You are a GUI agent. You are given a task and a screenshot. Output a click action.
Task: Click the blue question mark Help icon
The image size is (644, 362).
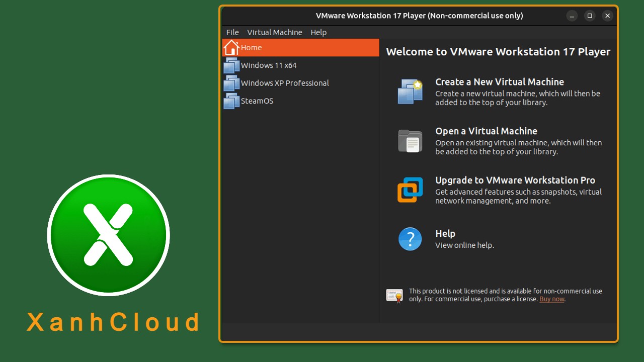pos(410,239)
